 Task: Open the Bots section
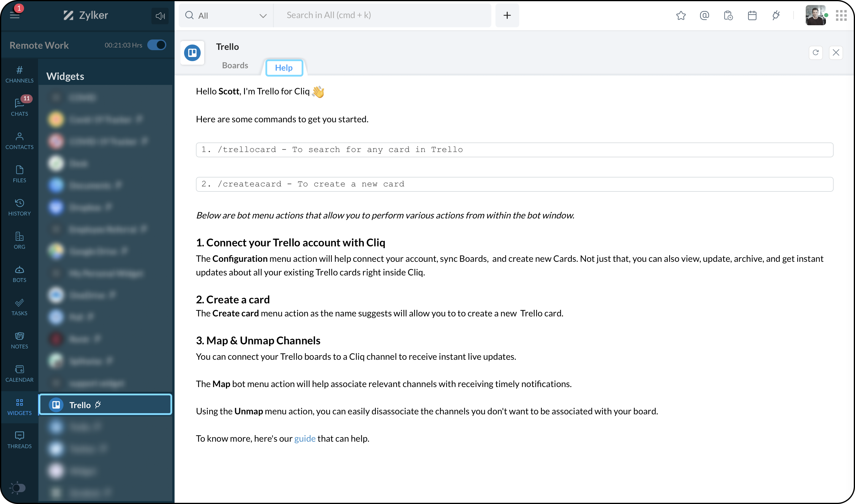(x=19, y=274)
